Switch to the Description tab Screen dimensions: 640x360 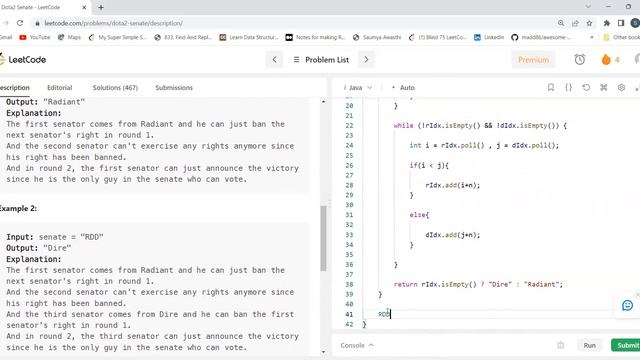pyautogui.click(x=15, y=88)
